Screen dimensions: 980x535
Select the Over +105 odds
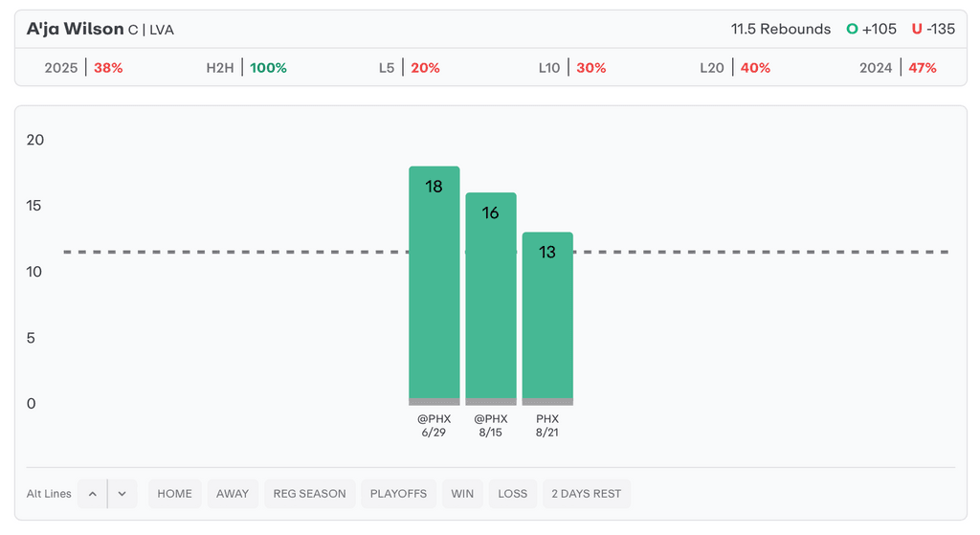(872, 29)
